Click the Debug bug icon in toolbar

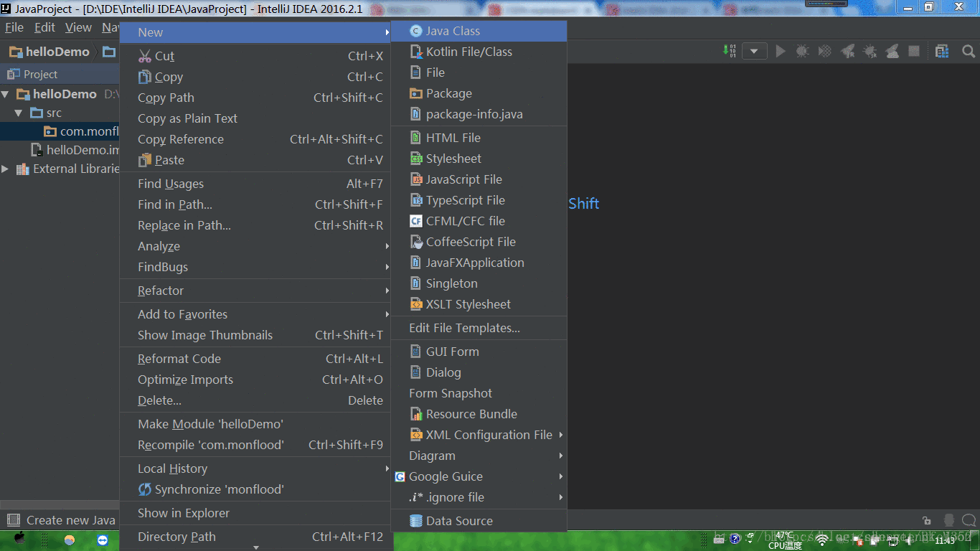(803, 51)
